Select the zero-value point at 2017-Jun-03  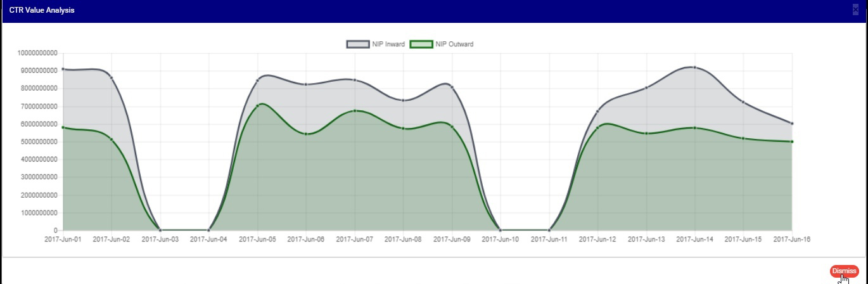160,230
